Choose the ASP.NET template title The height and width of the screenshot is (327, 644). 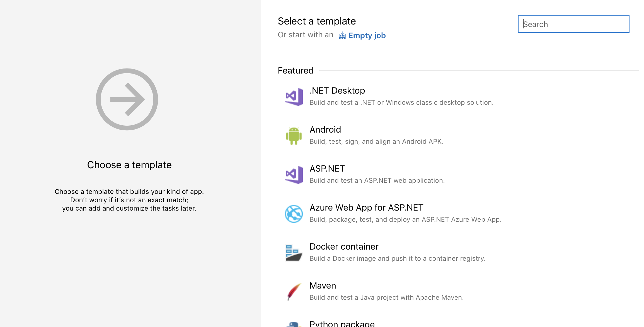coord(327,169)
